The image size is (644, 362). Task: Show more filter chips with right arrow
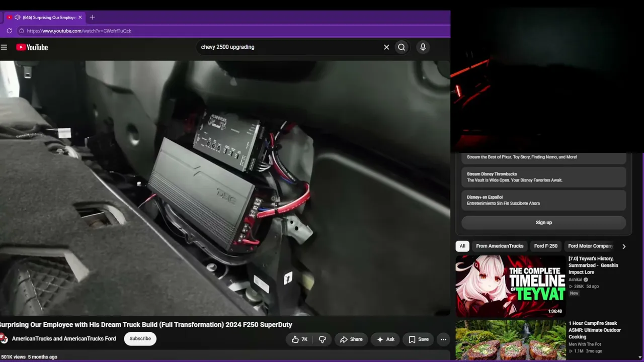624,246
